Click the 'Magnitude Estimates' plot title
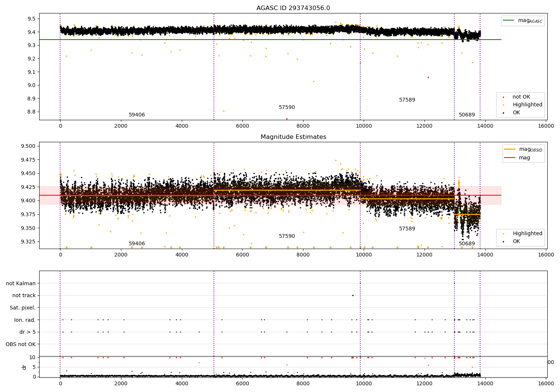 (293, 137)
